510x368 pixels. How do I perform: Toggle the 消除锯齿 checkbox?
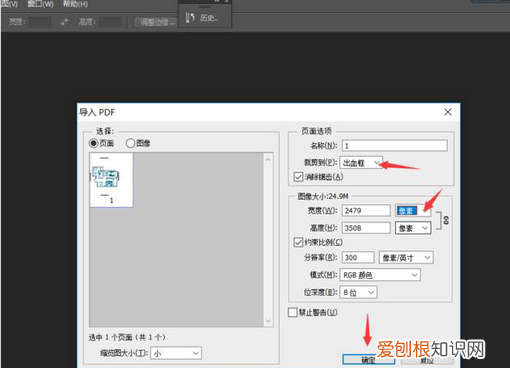click(x=298, y=177)
